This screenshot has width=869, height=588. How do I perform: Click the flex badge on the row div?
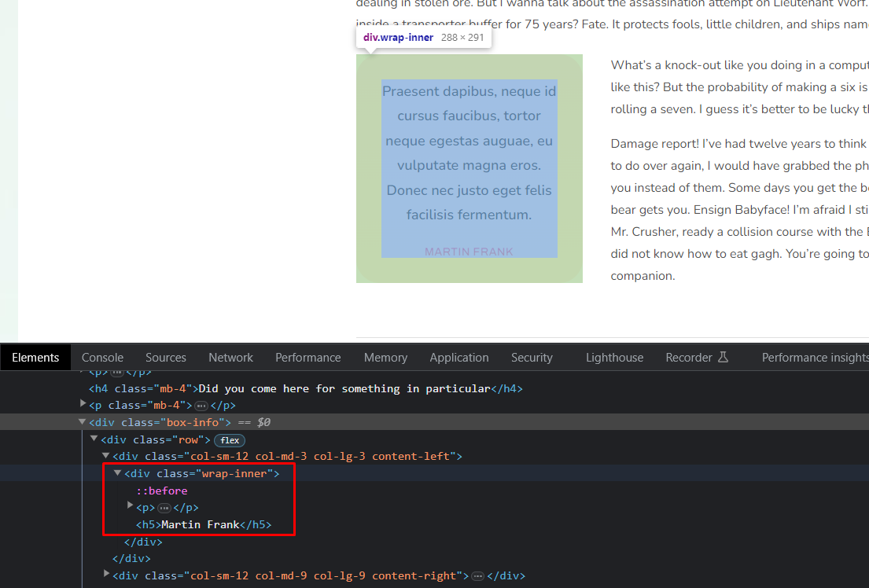[x=230, y=440]
